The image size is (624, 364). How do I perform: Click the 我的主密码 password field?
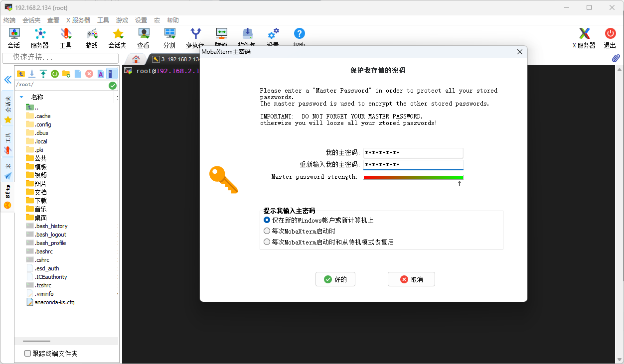(414, 153)
